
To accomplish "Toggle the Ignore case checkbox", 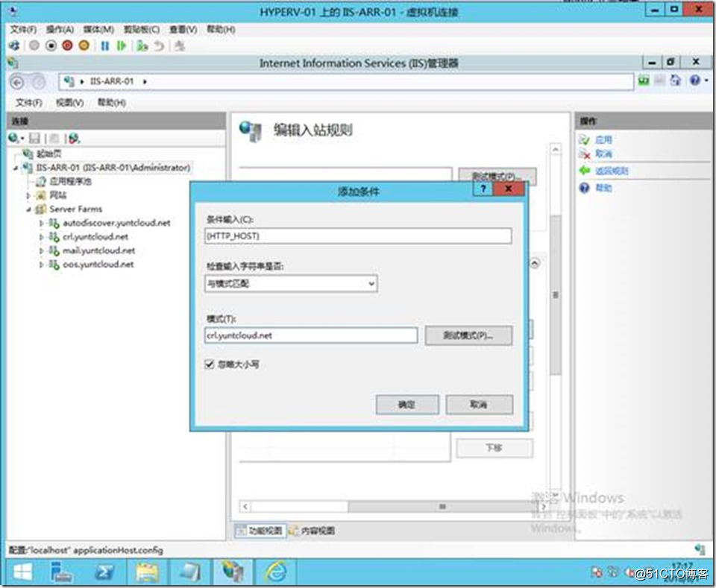I will (x=210, y=364).
